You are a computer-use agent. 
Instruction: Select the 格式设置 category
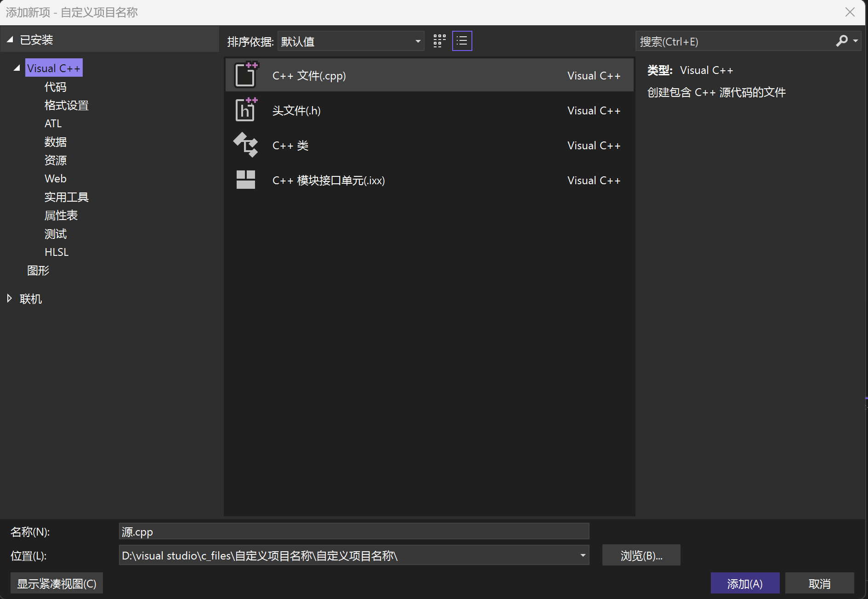(67, 105)
